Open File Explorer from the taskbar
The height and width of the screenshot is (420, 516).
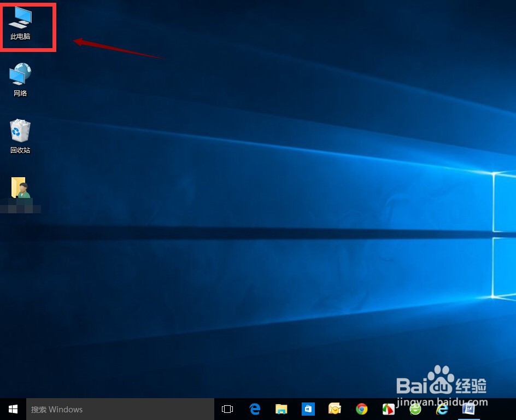[282, 409]
